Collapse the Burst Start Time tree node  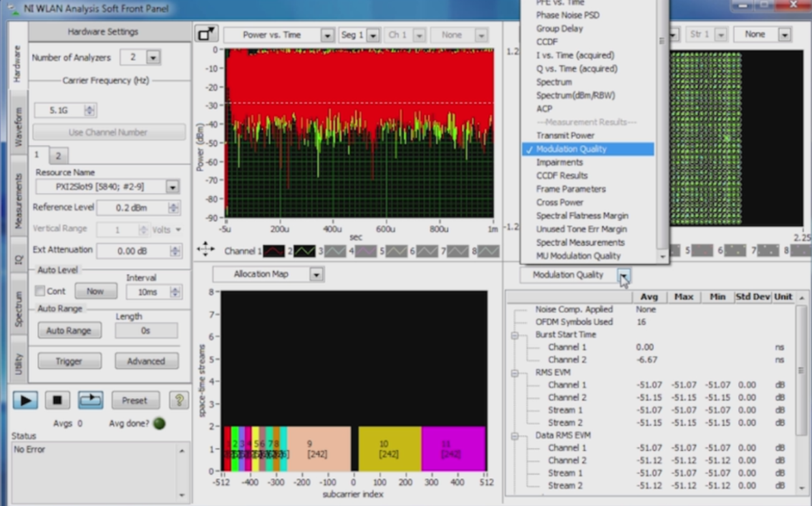tap(514, 335)
